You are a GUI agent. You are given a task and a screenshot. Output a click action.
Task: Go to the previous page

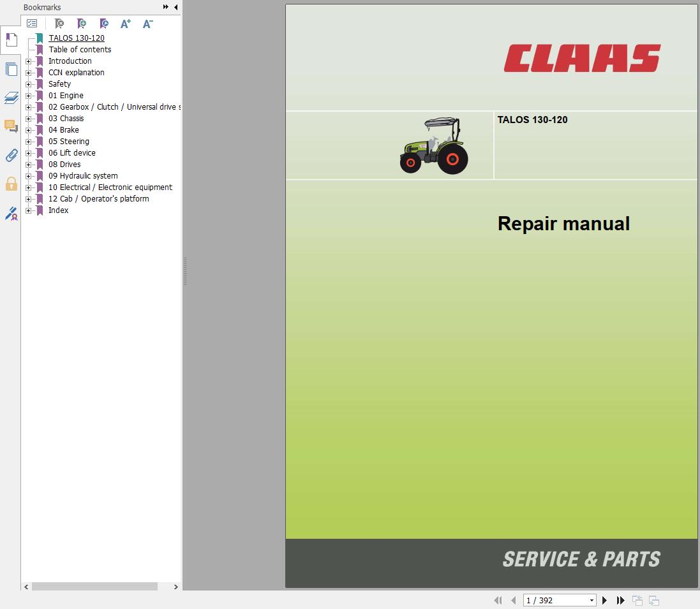pos(514,601)
